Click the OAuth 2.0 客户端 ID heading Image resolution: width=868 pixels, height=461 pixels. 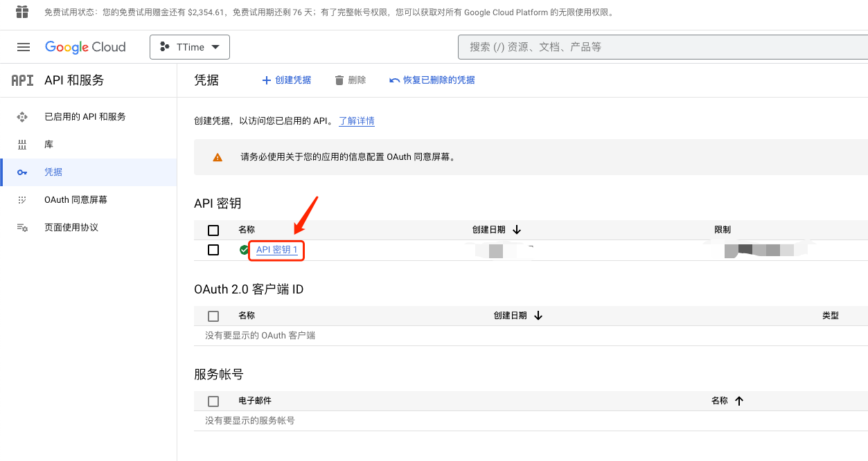click(x=249, y=289)
